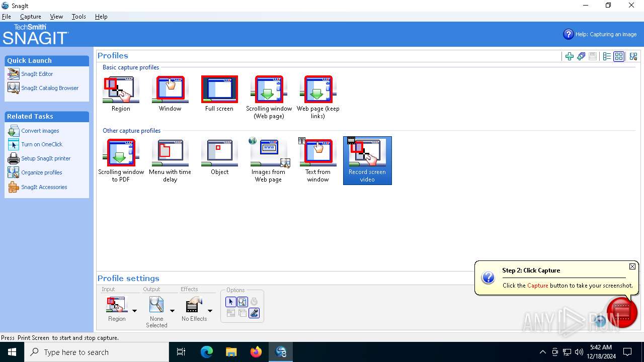Open SnagIt Catalog Browser

[x=50, y=88]
